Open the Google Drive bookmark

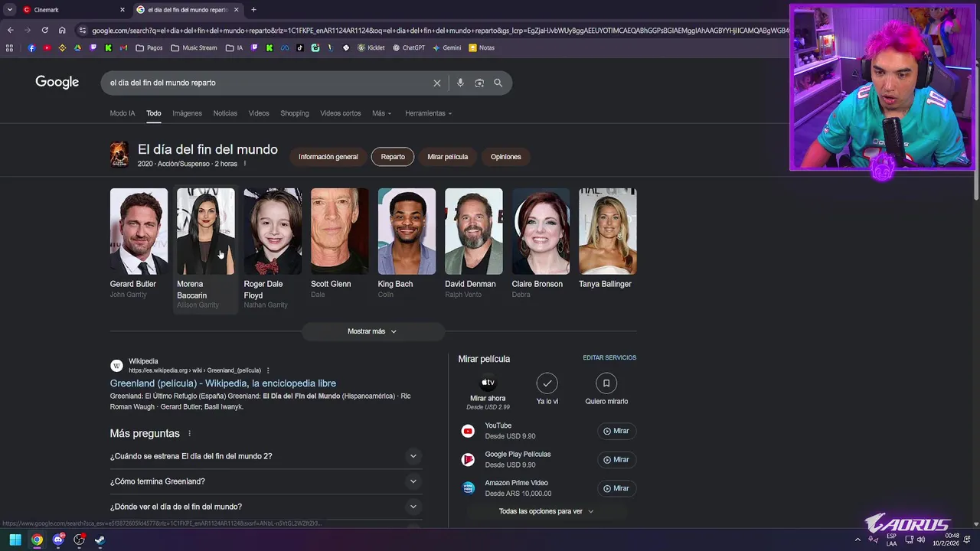[x=77, y=47]
